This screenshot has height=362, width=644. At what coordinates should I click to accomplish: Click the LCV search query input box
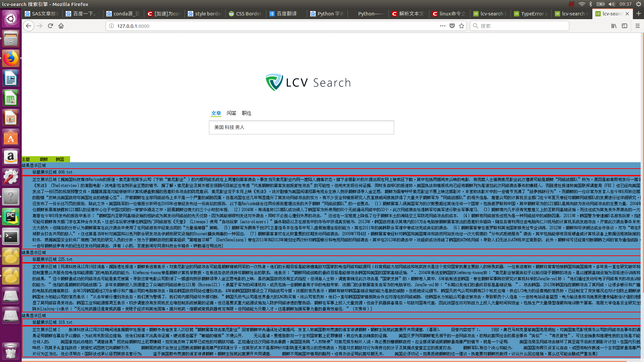tap(301, 127)
